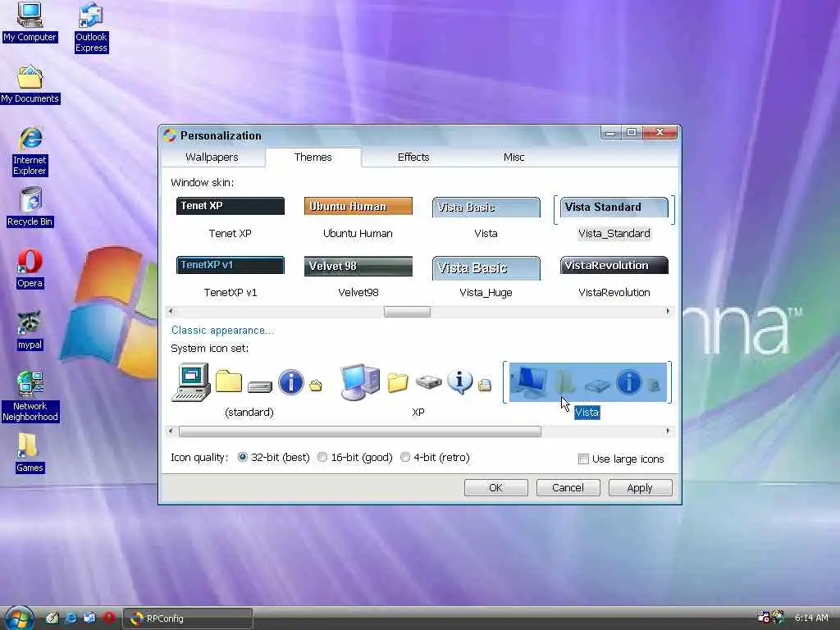
Task: Click the Cancel button
Action: [x=568, y=487]
